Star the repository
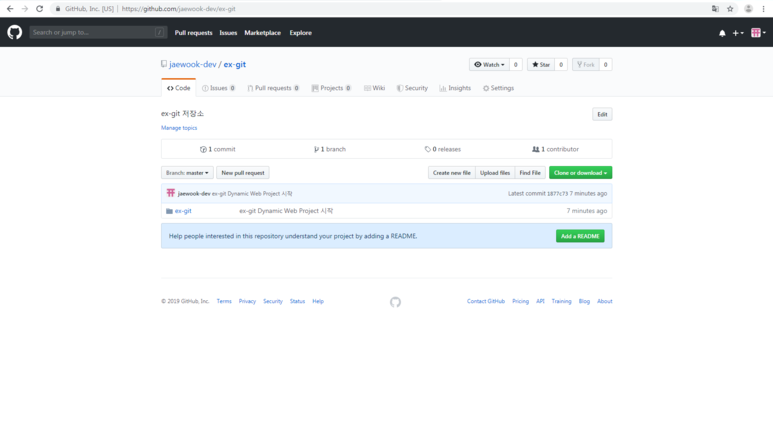Viewport: 773px width, 448px height. pos(541,65)
